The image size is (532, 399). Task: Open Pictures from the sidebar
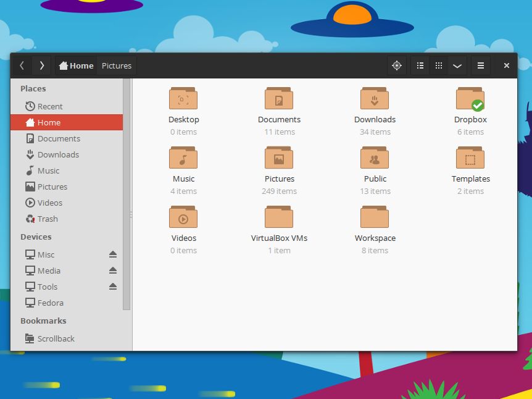pyautogui.click(x=67, y=187)
